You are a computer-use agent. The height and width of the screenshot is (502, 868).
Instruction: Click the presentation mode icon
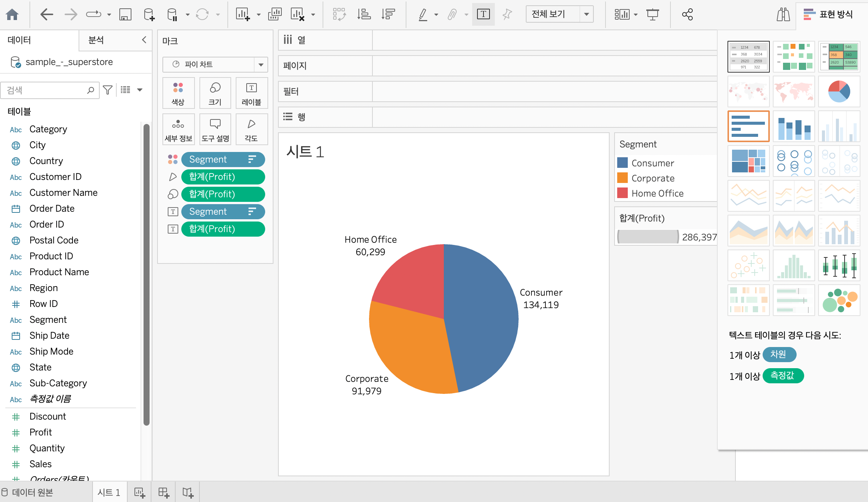[652, 14]
